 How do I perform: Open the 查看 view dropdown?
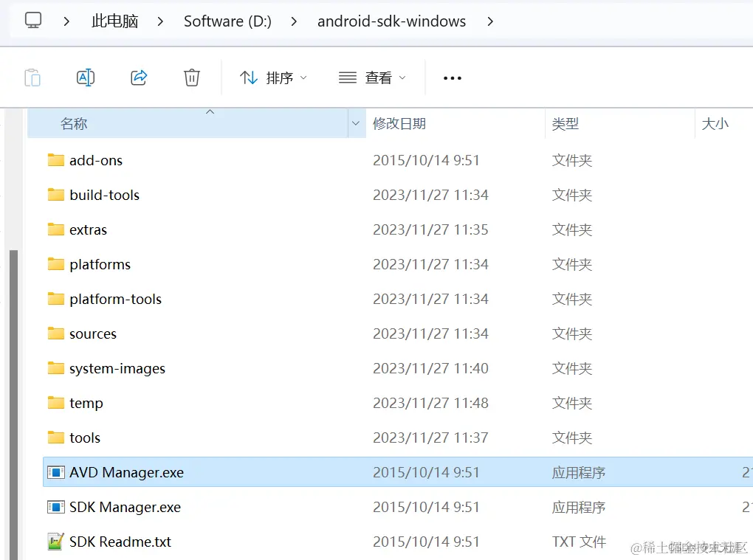pos(372,77)
